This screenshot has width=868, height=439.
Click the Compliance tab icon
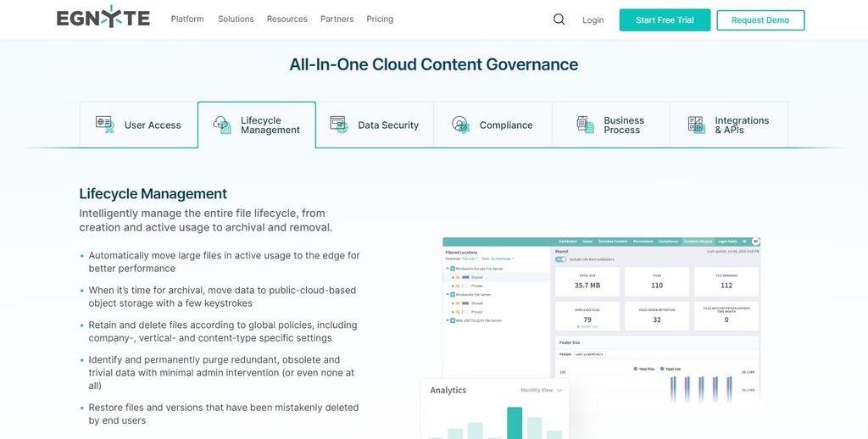[460, 125]
